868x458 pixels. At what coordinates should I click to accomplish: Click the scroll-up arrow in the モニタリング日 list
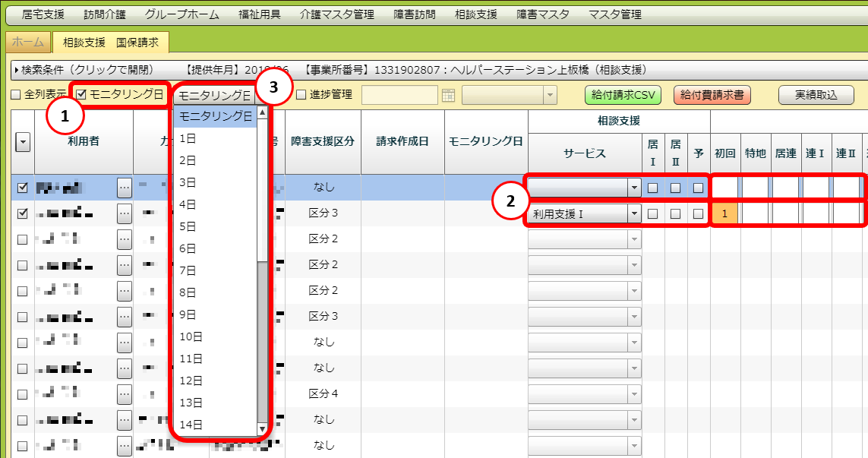point(263,113)
